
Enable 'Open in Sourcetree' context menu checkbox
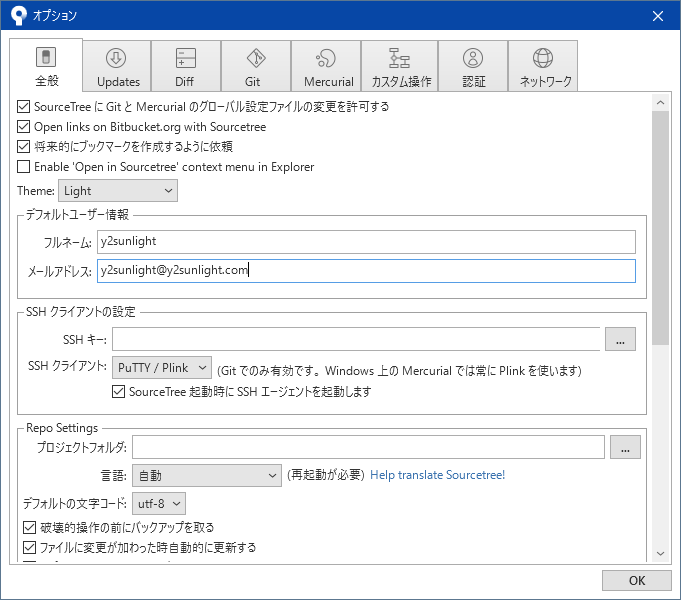coord(24,166)
